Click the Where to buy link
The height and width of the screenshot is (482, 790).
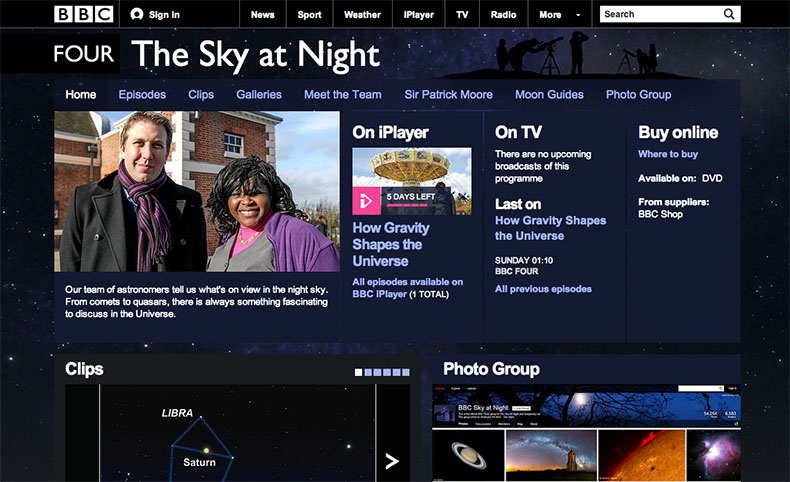point(668,154)
